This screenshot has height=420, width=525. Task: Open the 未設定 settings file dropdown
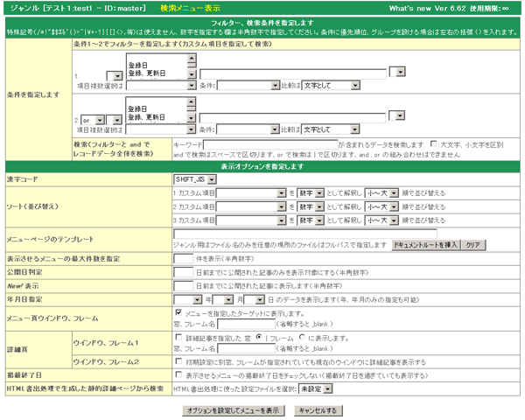pyautogui.click(x=315, y=388)
